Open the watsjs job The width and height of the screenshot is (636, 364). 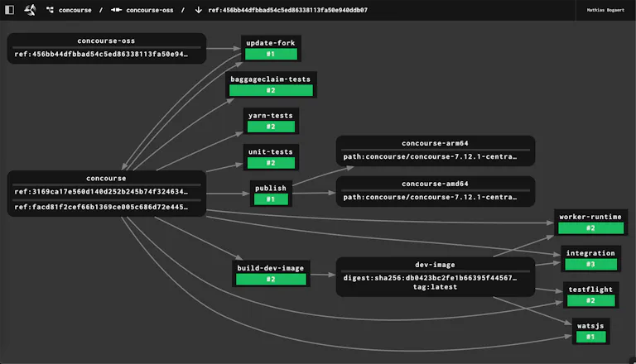[x=590, y=326]
